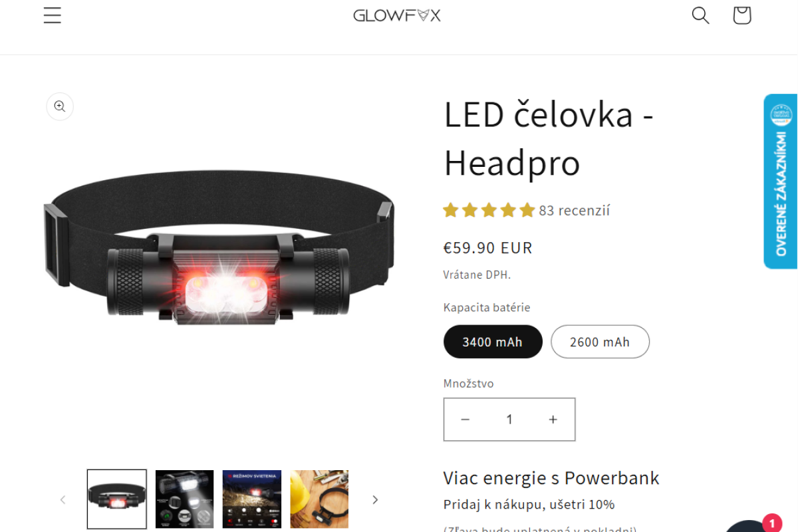
Task: Click the GlowFox logo
Action: (397, 15)
